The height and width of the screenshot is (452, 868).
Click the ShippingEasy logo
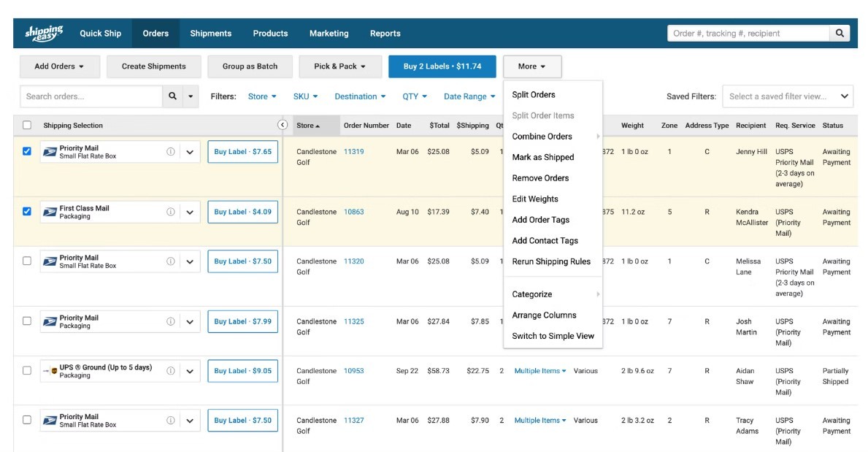click(44, 33)
